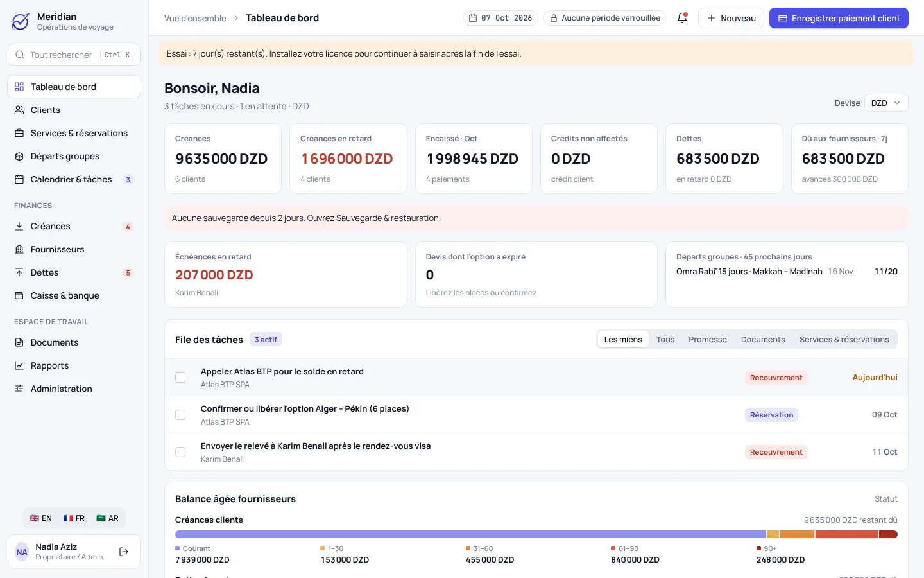Switch language to EN
The width and height of the screenshot is (924, 578).
pyautogui.click(x=40, y=518)
